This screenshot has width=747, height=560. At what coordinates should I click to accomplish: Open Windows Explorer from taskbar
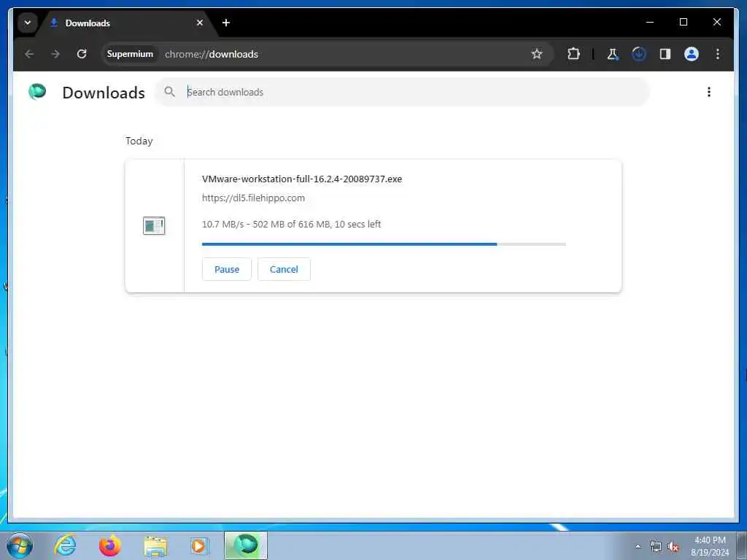pos(155,546)
